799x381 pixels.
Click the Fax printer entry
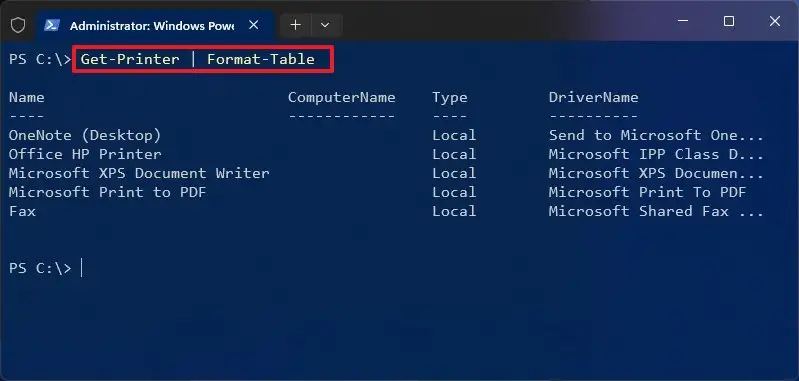click(x=22, y=211)
